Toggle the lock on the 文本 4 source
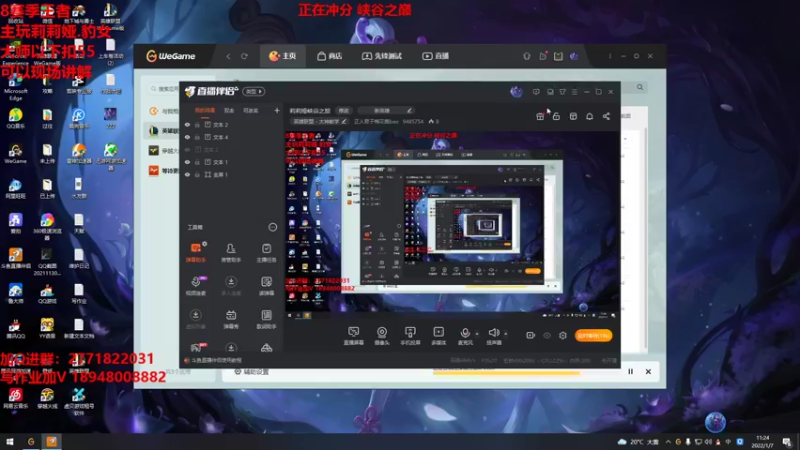This screenshot has height=450, width=800. click(197, 137)
